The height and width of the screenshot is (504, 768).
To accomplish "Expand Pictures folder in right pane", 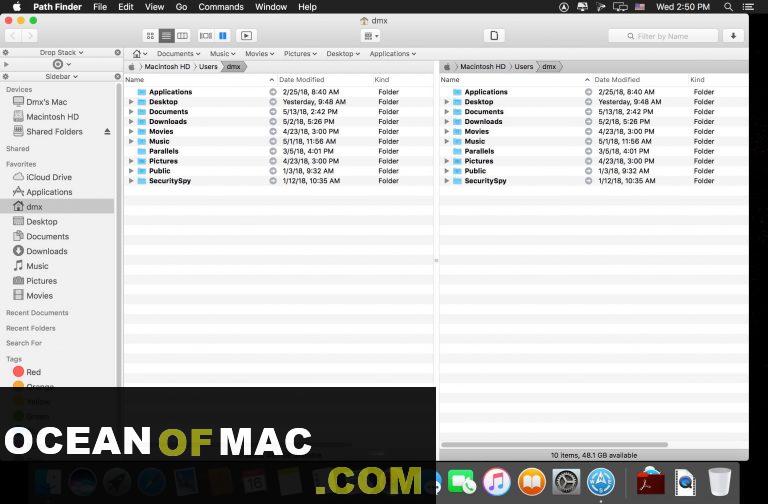I will (x=446, y=161).
